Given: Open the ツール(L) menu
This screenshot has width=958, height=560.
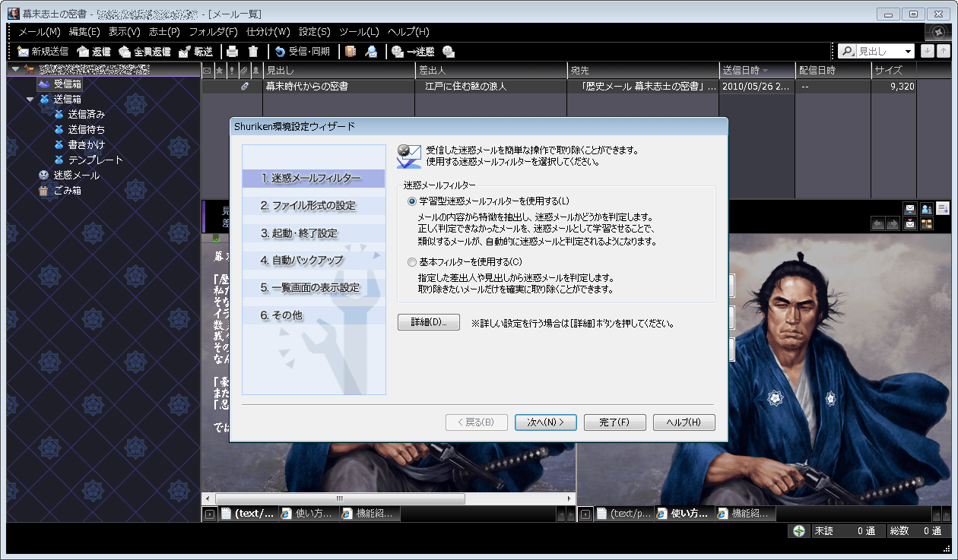Looking at the screenshot, I should 359,32.
